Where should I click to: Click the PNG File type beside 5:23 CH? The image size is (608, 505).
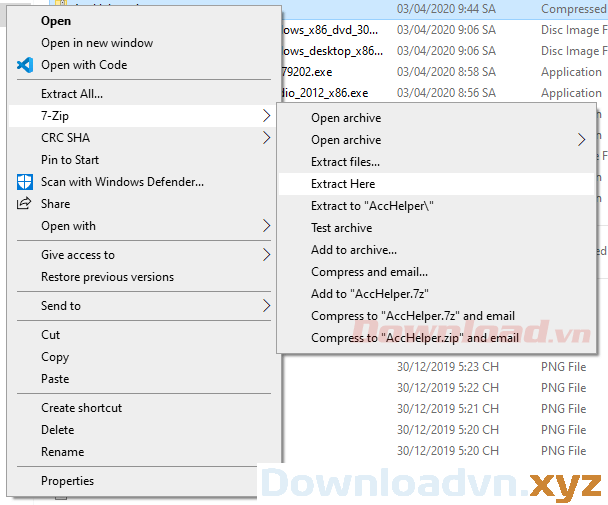(563, 367)
